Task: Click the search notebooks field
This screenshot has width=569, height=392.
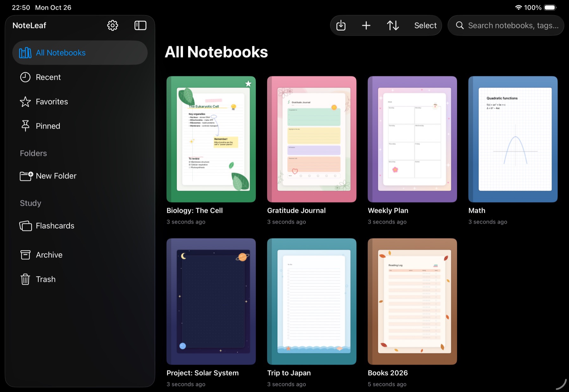Action: pyautogui.click(x=506, y=25)
